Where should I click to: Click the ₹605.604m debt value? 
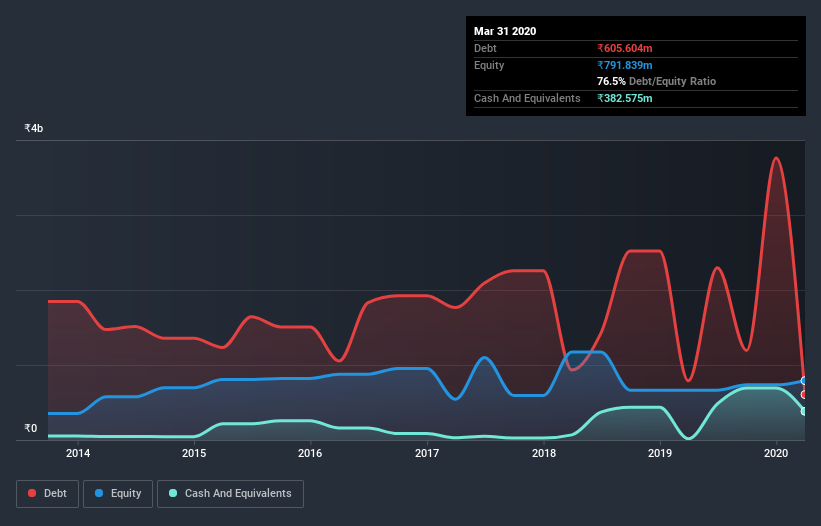625,48
